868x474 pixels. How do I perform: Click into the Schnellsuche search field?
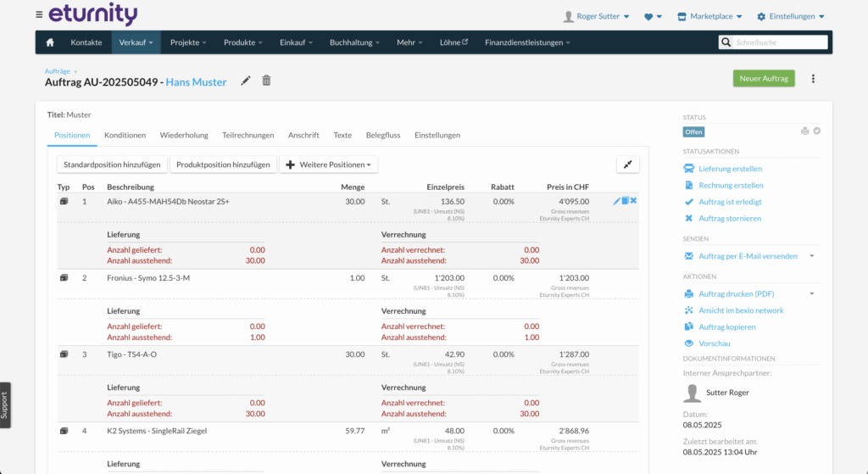[779, 42]
